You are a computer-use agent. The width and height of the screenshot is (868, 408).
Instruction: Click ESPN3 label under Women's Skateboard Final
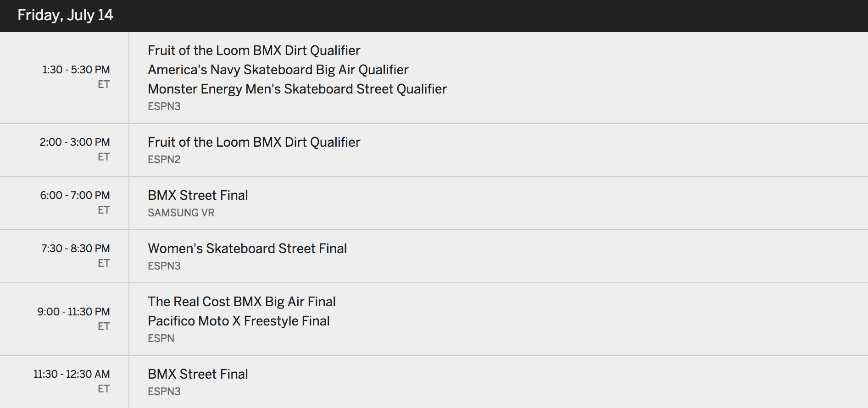click(164, 266)
